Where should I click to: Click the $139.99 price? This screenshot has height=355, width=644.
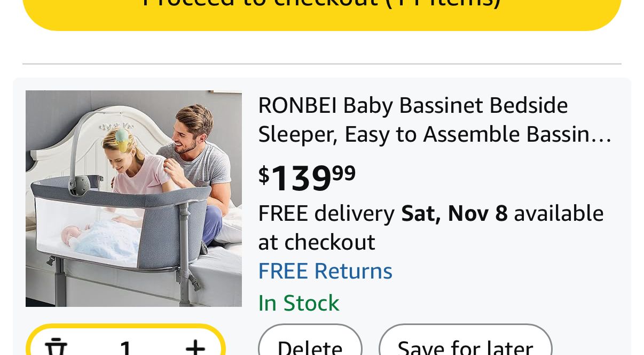pos(307,177)
